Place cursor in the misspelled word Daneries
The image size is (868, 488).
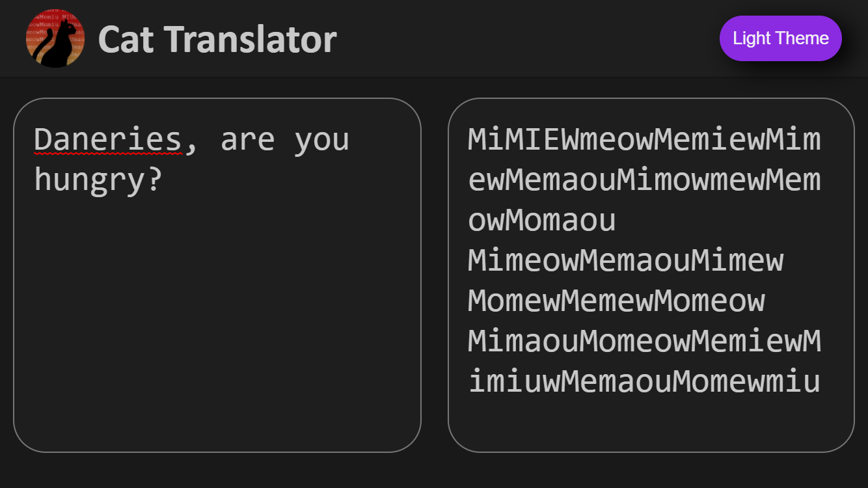[107, 140]
